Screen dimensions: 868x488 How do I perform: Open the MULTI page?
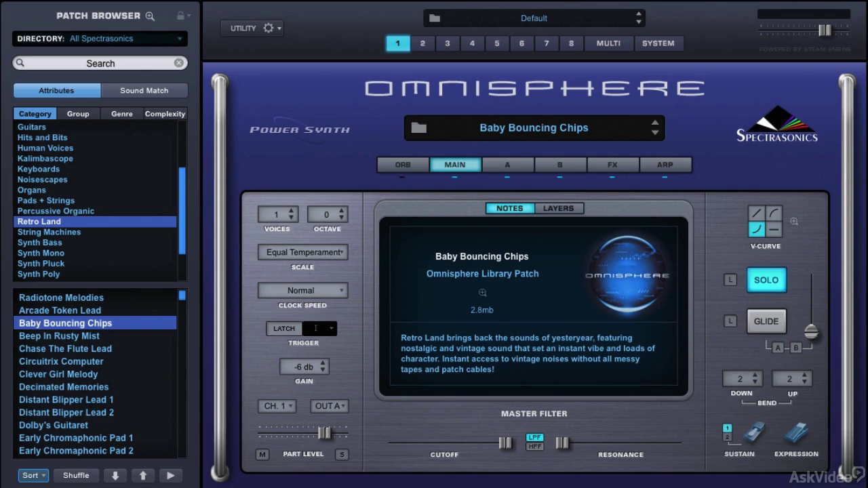click(608, 43)
